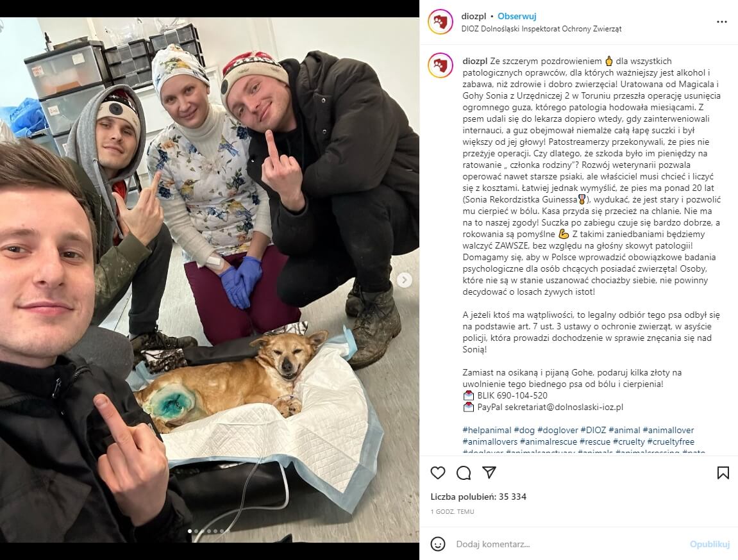Open emoji picker in comment field

(x=438, y=544)
